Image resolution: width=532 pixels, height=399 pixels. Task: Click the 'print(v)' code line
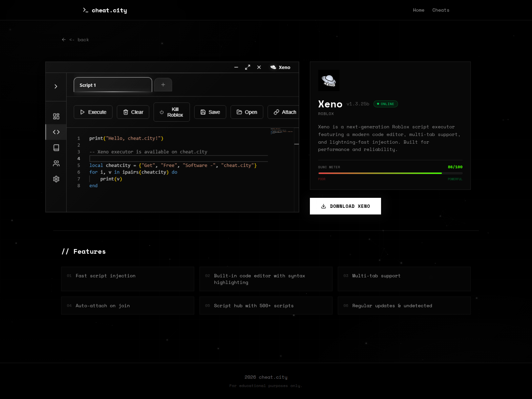tap(111, 179)
